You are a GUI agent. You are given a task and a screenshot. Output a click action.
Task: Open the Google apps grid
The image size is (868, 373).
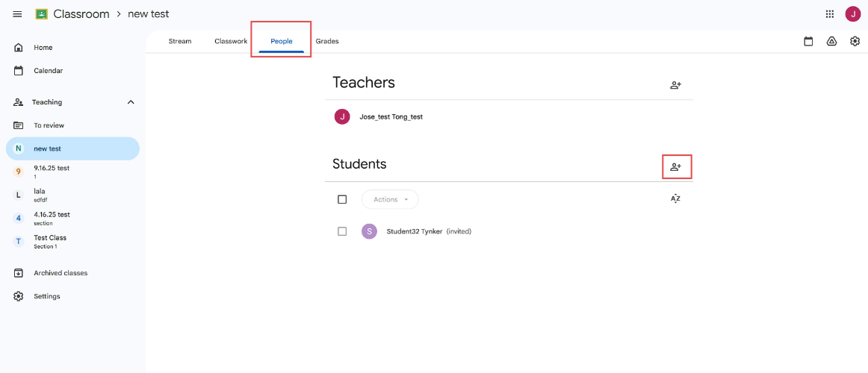click(830, 14)
